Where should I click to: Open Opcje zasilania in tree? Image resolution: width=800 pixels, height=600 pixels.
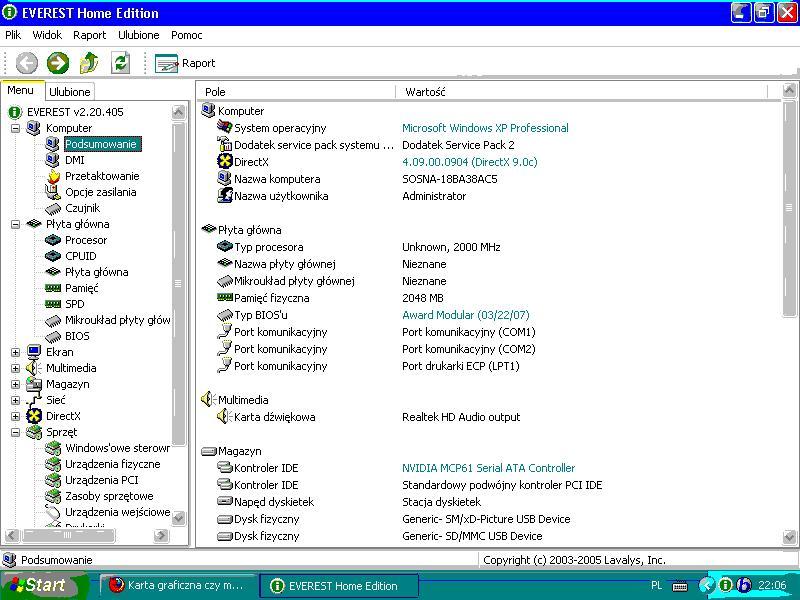point(101,192)
